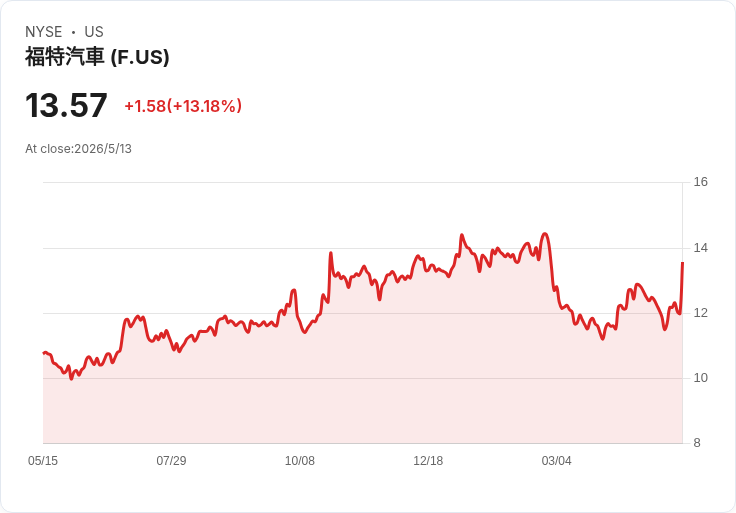The image size is (736, 513).
Task: Click the NYSE exchange label
Action: click(x=44, y=32)
